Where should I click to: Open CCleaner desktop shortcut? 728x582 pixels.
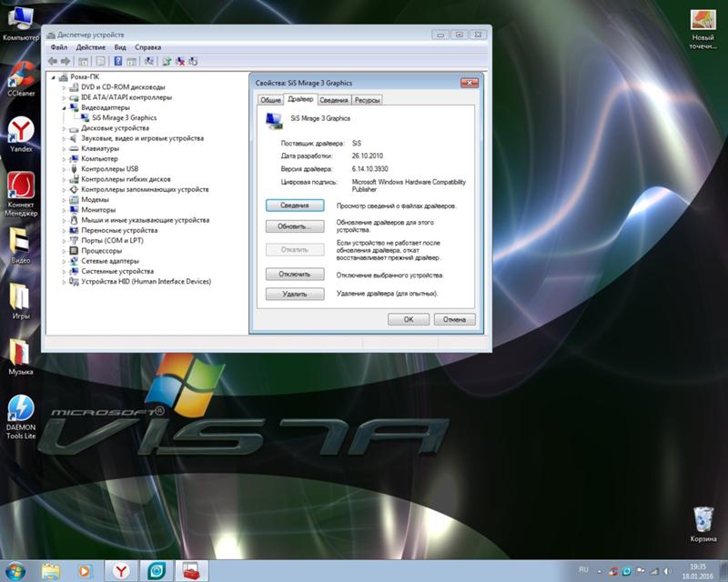tap(20, 73)
